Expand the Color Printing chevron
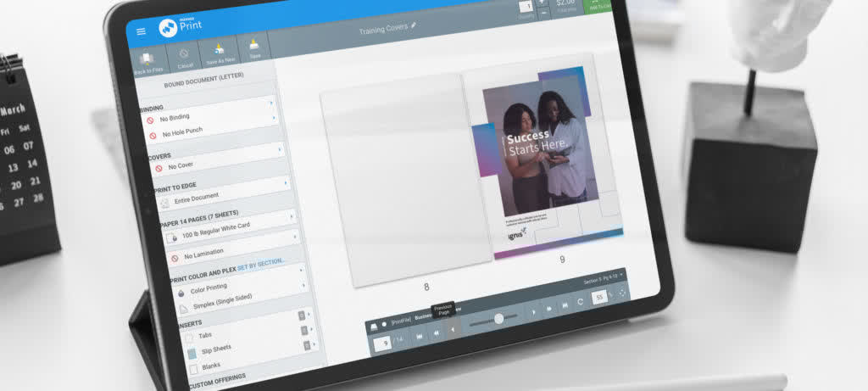Viewport: 868px width, 391px height. pos(301,271)
